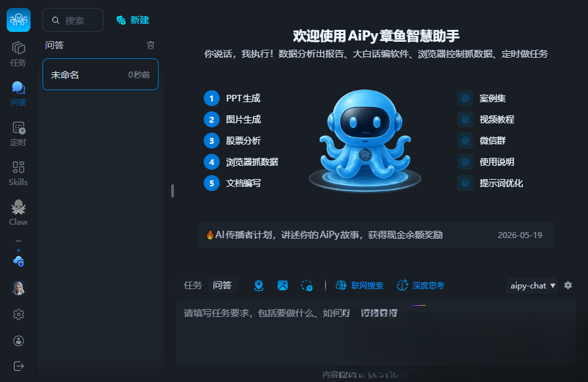588x382 pixels.
Task: Click the 2026-05-19 date text
Action: tap(520, 235)
